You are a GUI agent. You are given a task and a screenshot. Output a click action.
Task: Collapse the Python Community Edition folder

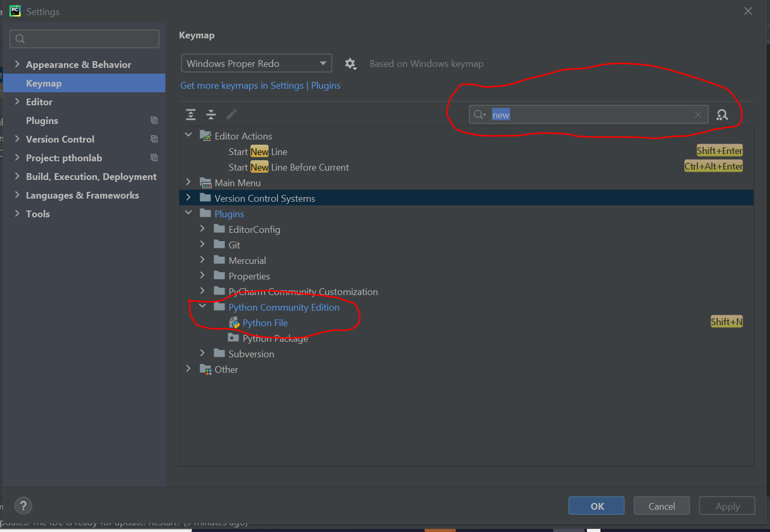[203, 306]
